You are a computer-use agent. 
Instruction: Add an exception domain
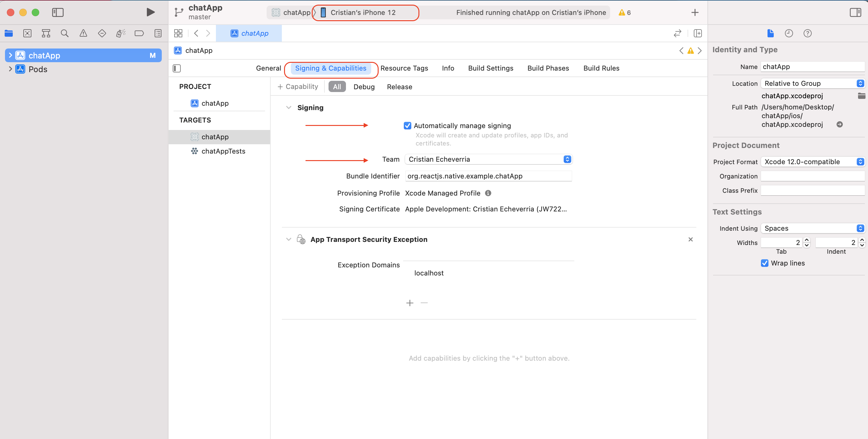point(409,303)
